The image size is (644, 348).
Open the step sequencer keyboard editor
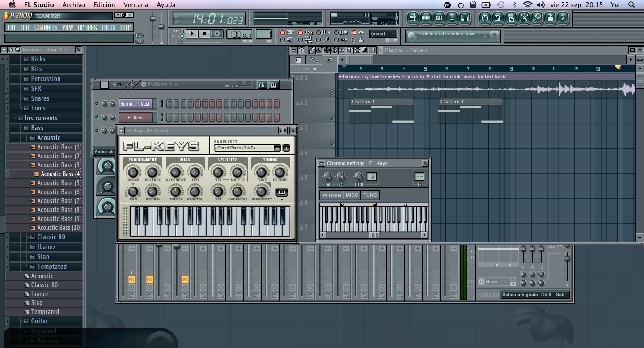273,85
